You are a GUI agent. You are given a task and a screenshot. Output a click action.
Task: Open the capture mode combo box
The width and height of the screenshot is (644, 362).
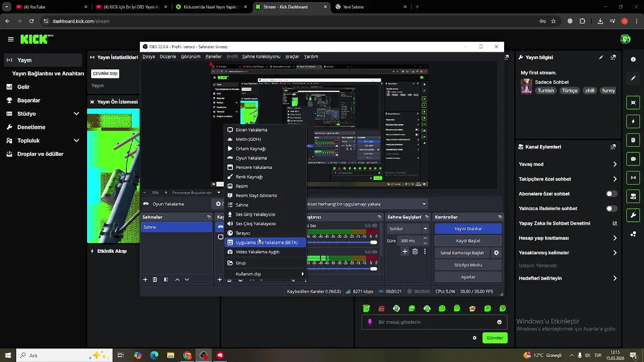pyautogui.click(x=367, y=204)
